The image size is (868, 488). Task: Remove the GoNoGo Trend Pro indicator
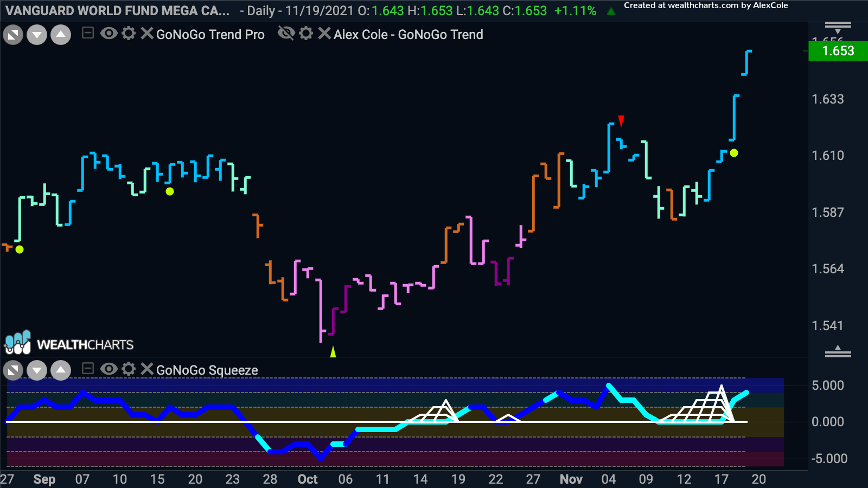tap(147, 34)
